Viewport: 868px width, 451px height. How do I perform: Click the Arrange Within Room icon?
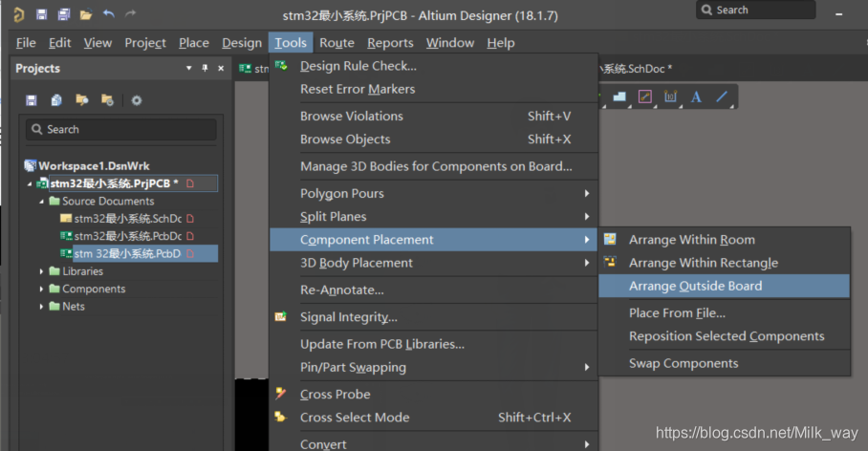610,239
